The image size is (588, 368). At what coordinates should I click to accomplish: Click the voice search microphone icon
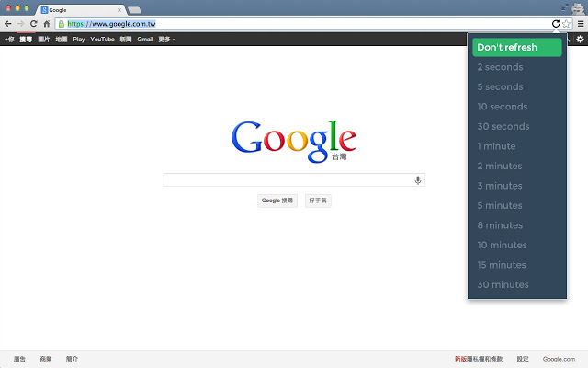[x=418, y=180]
